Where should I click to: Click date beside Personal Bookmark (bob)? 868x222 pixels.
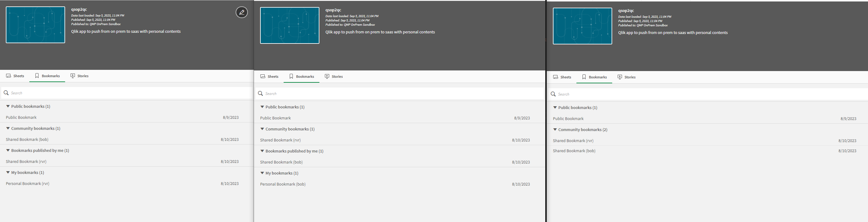(521, 184)
